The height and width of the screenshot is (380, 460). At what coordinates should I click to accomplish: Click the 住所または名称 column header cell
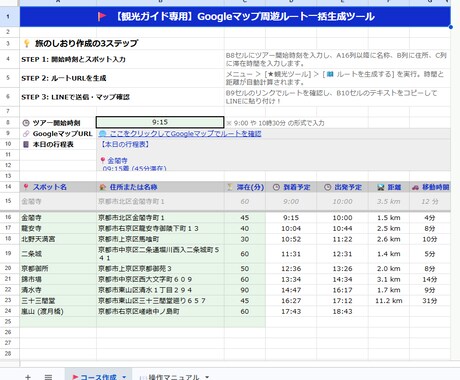point(160,187)
